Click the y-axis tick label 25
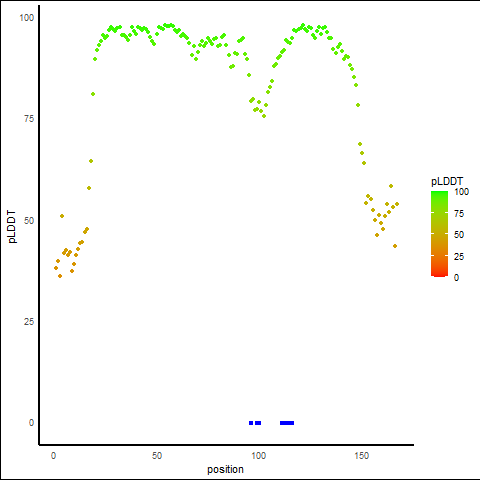Image resolution: width=480 pixels, height=480 pixels. tap(29, 321)
